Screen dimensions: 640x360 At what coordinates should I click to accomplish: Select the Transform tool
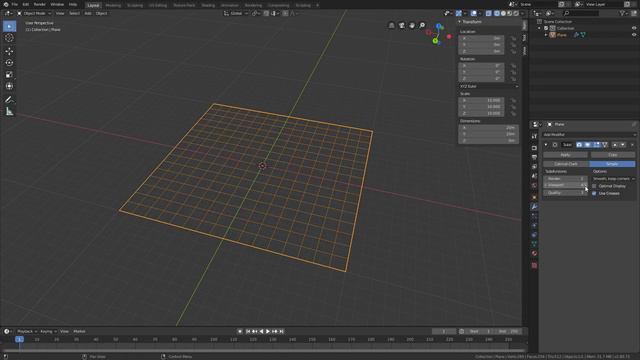click(x=9, y=86)
